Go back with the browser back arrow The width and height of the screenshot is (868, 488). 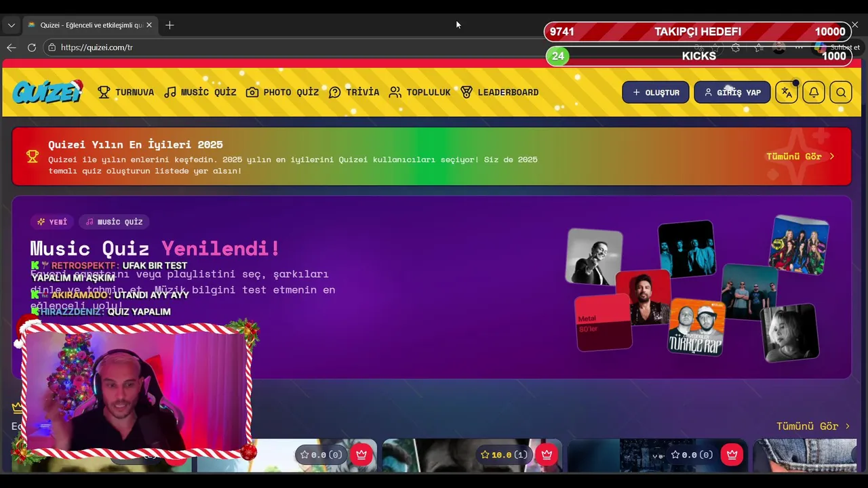(x=11, y=47)
